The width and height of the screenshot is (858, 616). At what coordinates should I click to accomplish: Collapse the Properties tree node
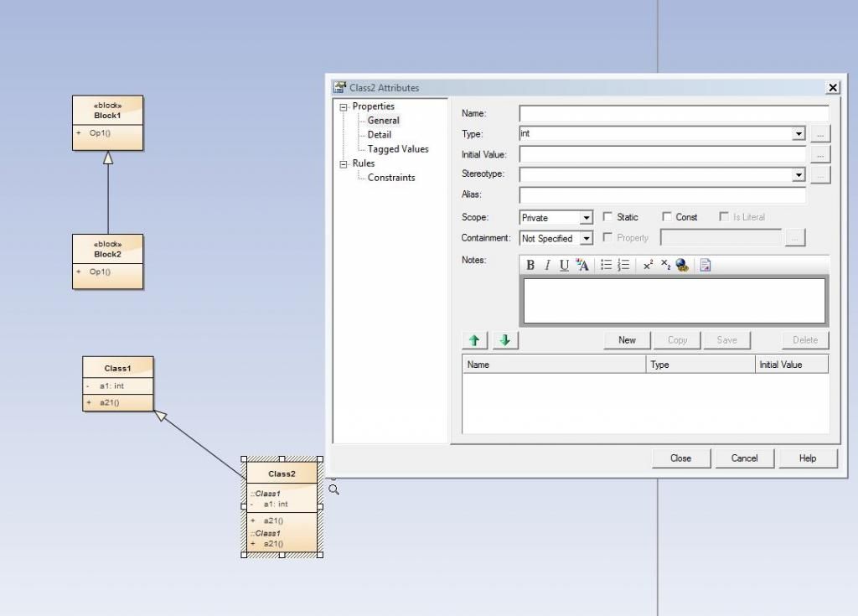tap(344, 107)
